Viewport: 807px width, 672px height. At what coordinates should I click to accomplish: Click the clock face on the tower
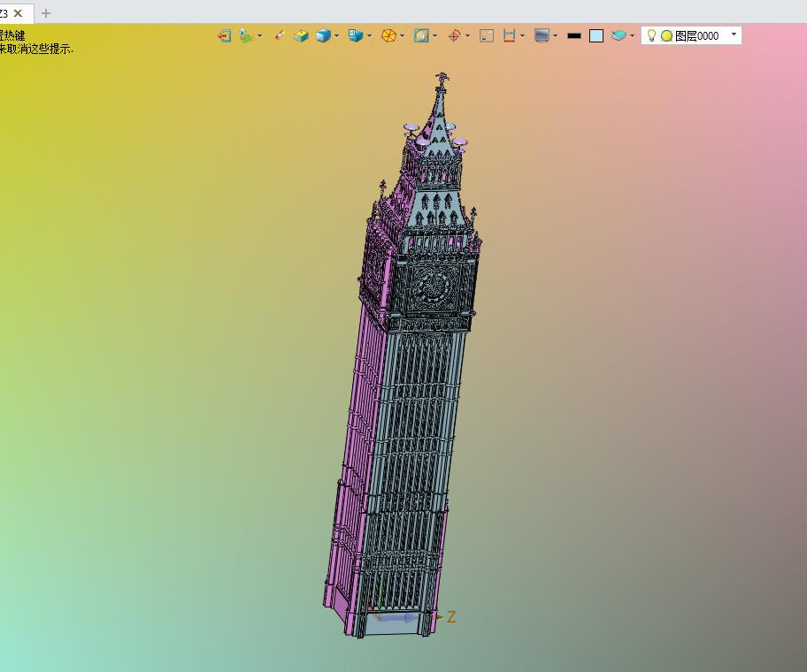coord(434,286)
